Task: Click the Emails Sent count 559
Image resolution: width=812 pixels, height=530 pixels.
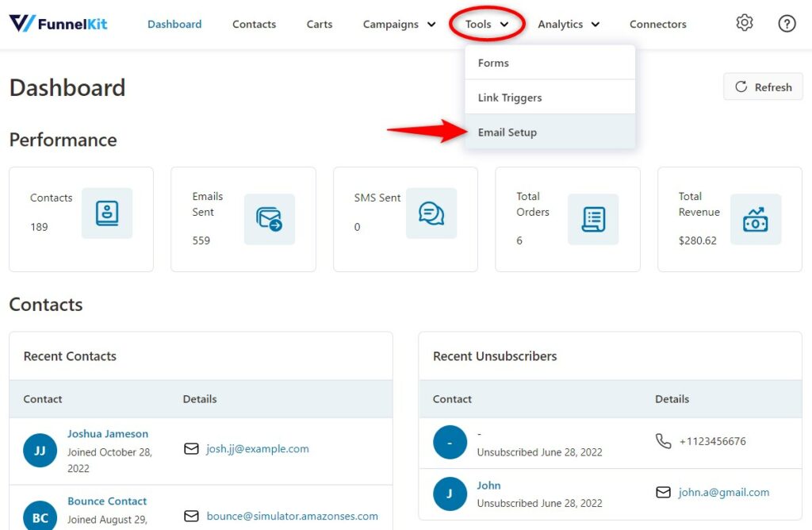Action: 201,240
